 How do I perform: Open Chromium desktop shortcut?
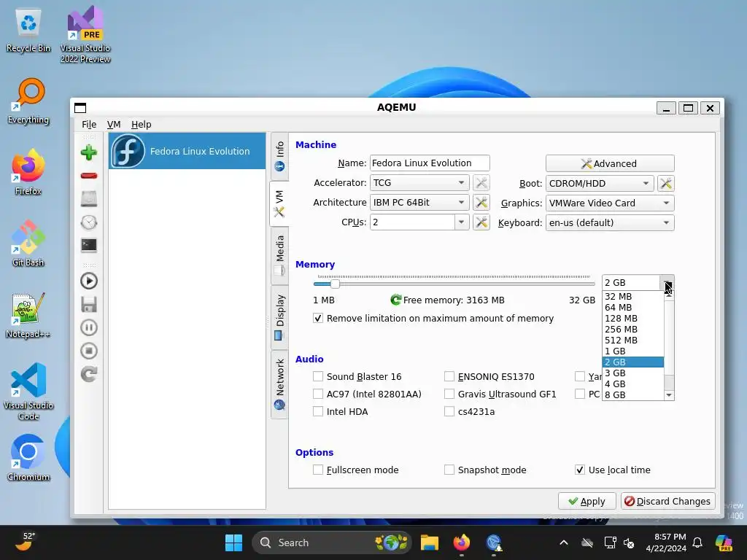tap(28, 458)
